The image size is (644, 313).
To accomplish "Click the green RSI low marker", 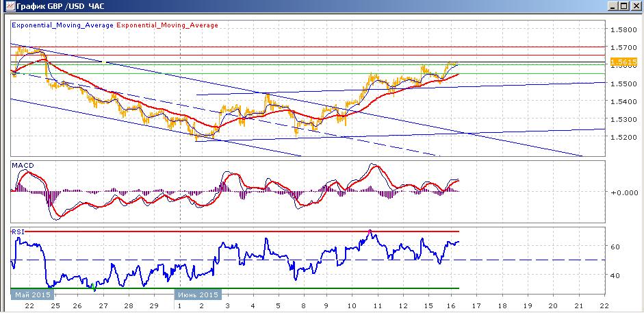I will click(x=94, y=286).
